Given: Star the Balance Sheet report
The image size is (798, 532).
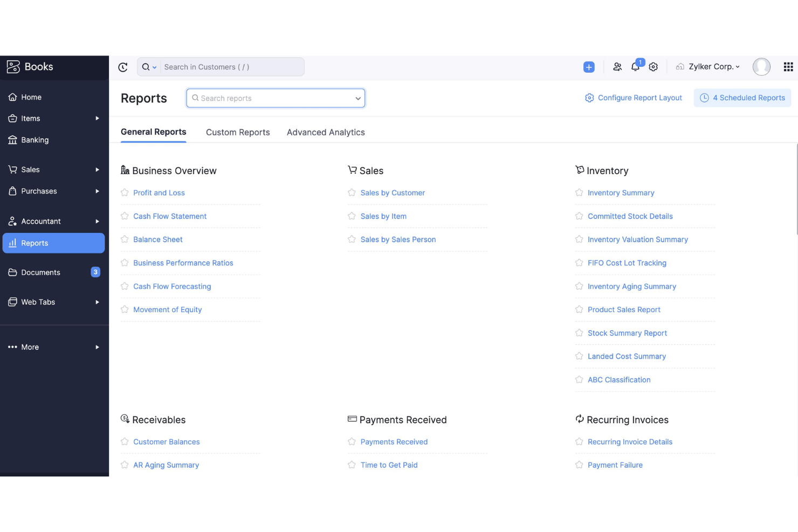Looking at the screenshot, I should (x=125, y=239).
